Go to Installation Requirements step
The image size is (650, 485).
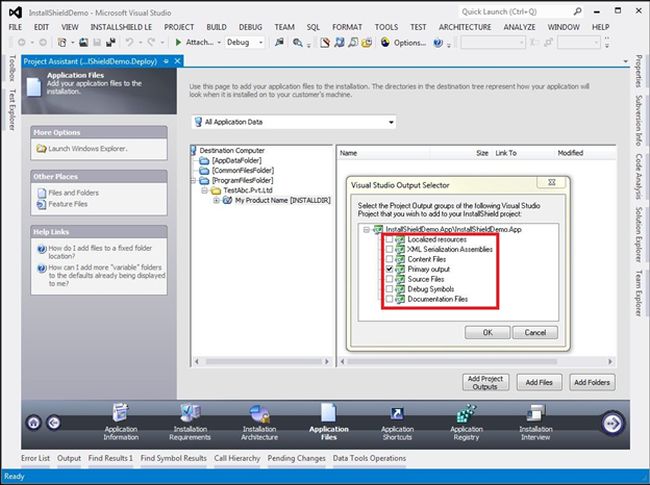tap(190, 422)
